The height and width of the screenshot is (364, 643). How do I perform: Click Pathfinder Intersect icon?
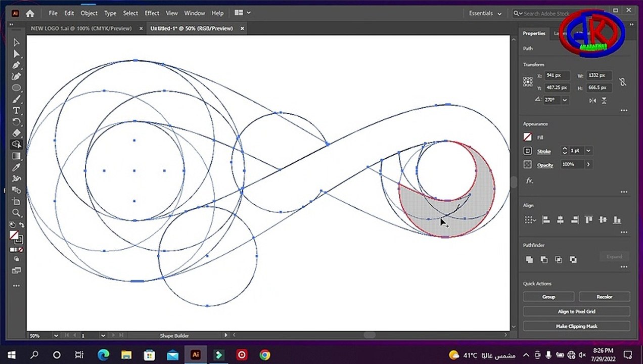559,259
